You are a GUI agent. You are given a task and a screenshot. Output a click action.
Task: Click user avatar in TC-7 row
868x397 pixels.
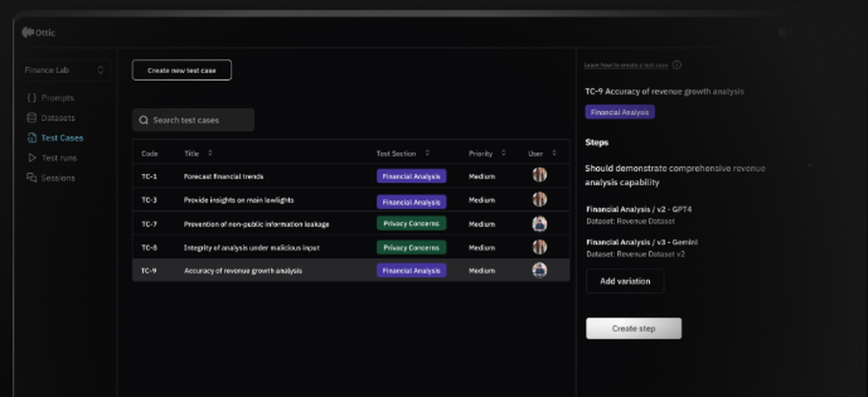point(540,224)
